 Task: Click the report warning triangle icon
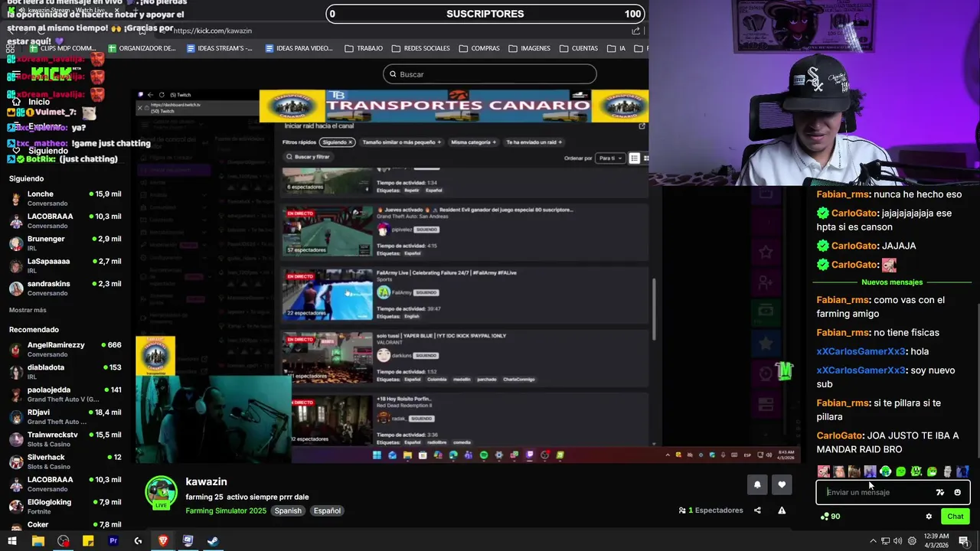(x=782, y=510)
